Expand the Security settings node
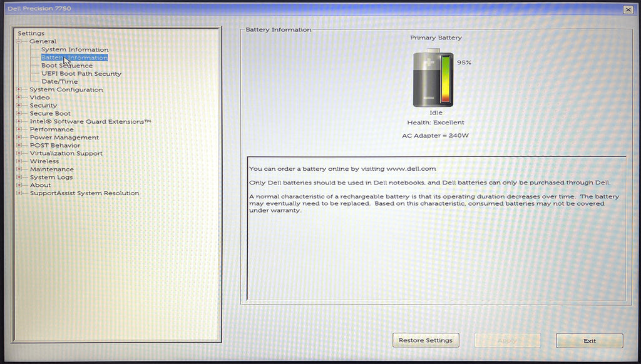Image resolution: width=641 pixels, height=364 pixels. [18, 106]
